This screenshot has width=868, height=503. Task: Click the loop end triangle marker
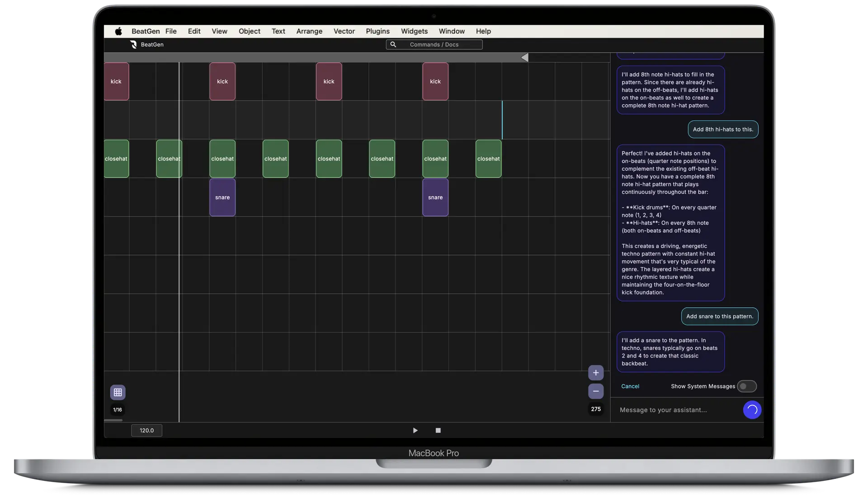pyautogui.click(x=524, y=57)
